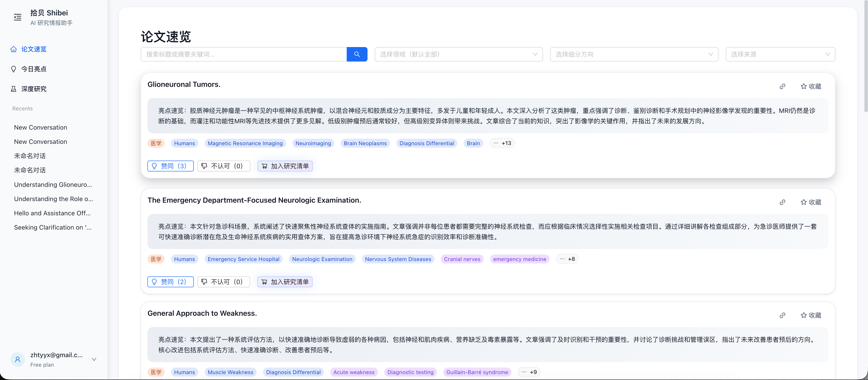
Task: Copy link icon for Emergency Department Neurologic Examination paper
Action: click(783, 202)
